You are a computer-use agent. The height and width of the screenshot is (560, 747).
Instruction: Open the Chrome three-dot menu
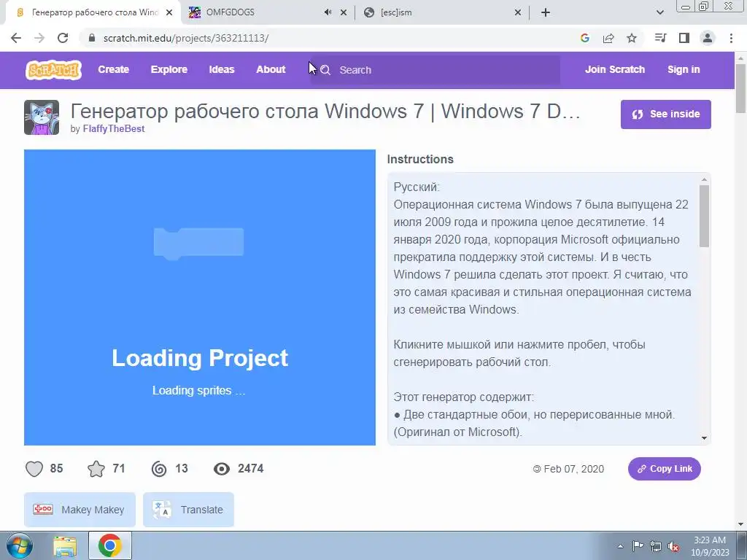731,38
